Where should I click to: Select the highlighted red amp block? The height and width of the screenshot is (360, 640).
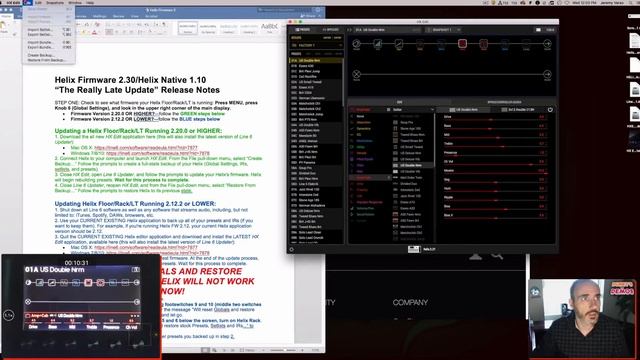coord(462,44)
